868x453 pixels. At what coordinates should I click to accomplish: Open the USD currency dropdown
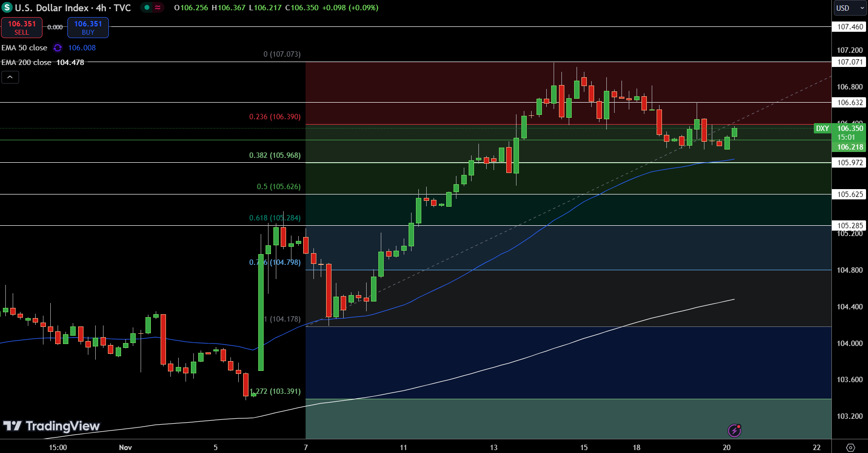pyautogui.click(x=849, y=8)
